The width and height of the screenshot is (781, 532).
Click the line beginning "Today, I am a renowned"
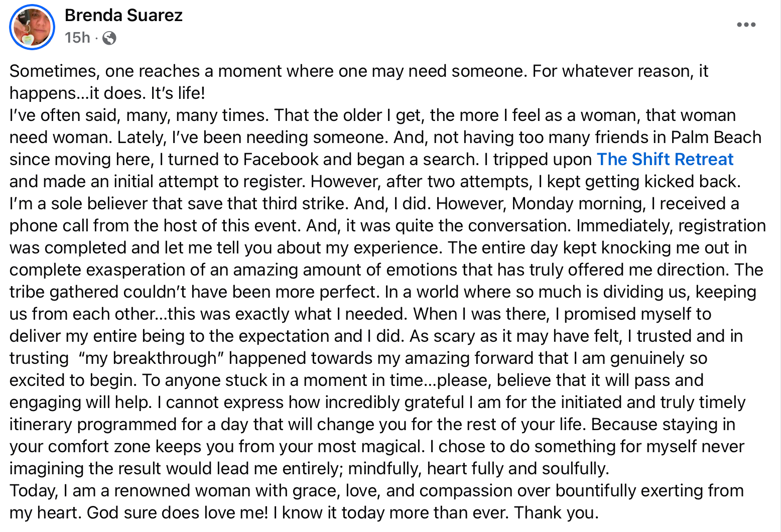click(x=376, y=491)
